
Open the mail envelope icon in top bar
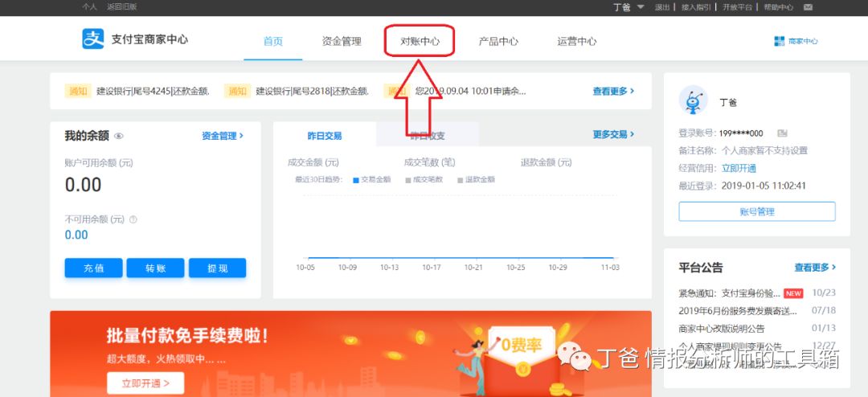(809, 7)
